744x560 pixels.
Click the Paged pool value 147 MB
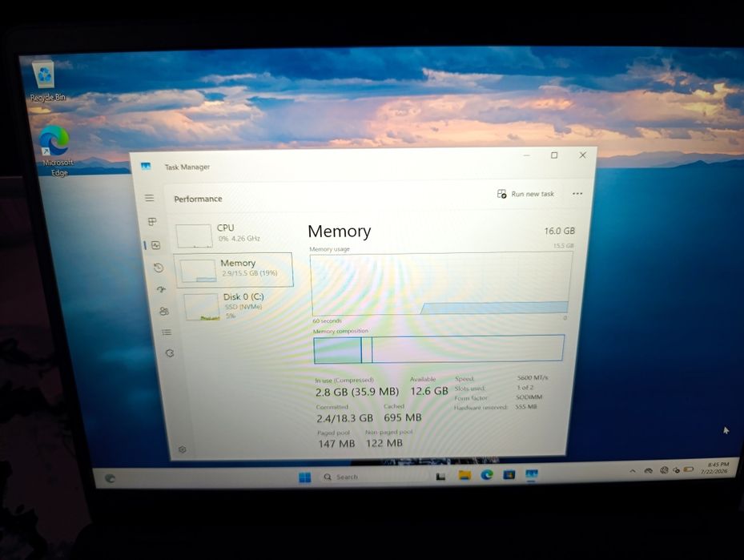[x=336, y=444]
